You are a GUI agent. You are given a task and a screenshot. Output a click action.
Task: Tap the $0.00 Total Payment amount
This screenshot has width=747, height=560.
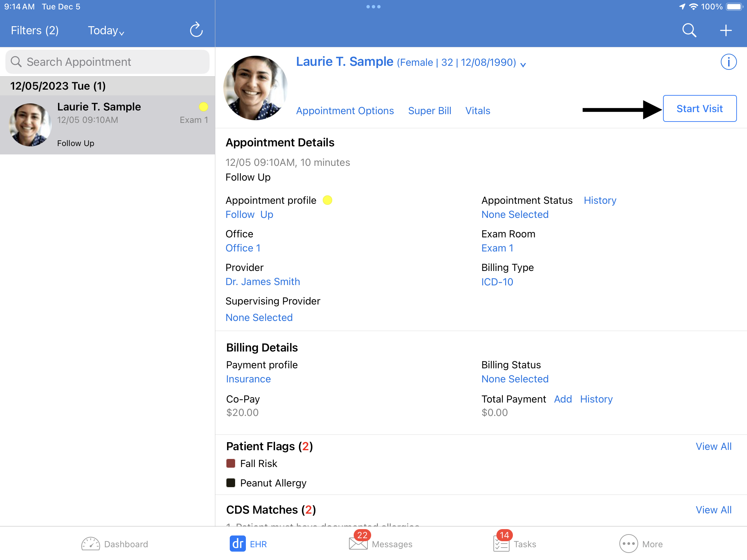[494, 413]
